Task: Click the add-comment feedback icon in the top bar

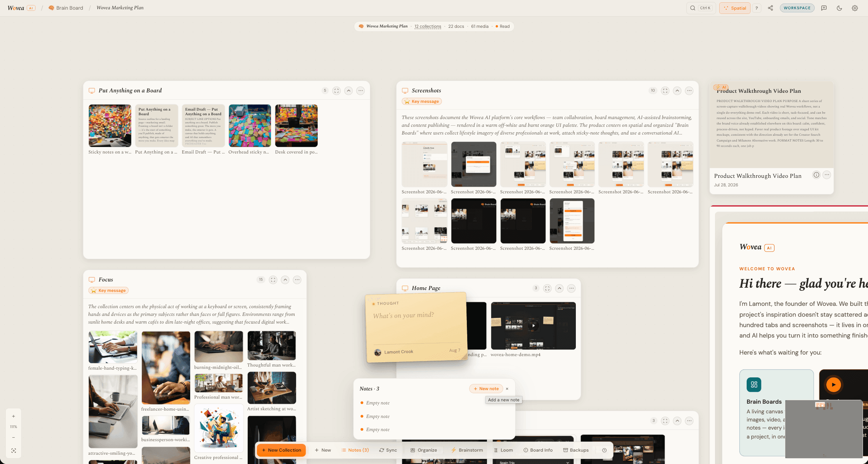Action: click(824, 8)
